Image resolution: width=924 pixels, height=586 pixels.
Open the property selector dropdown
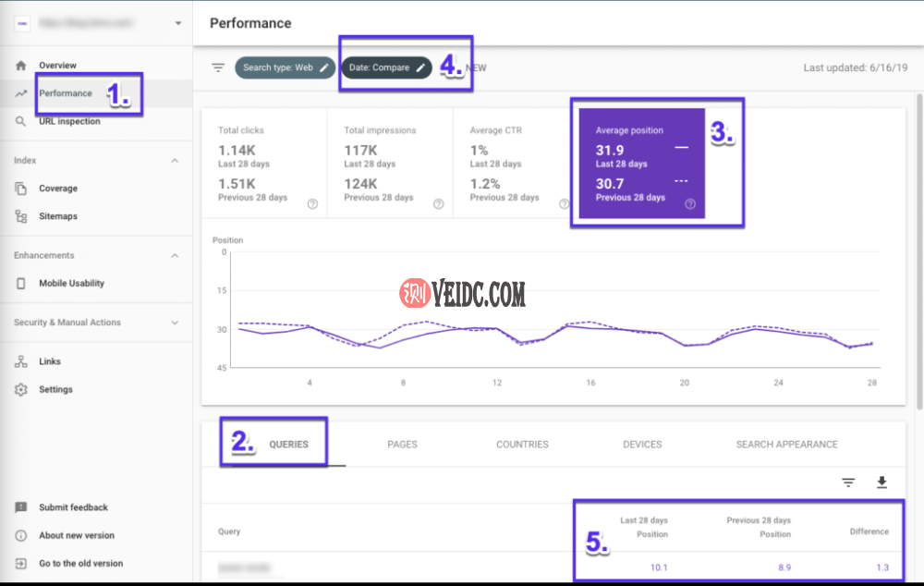click(x=177, y=23)
